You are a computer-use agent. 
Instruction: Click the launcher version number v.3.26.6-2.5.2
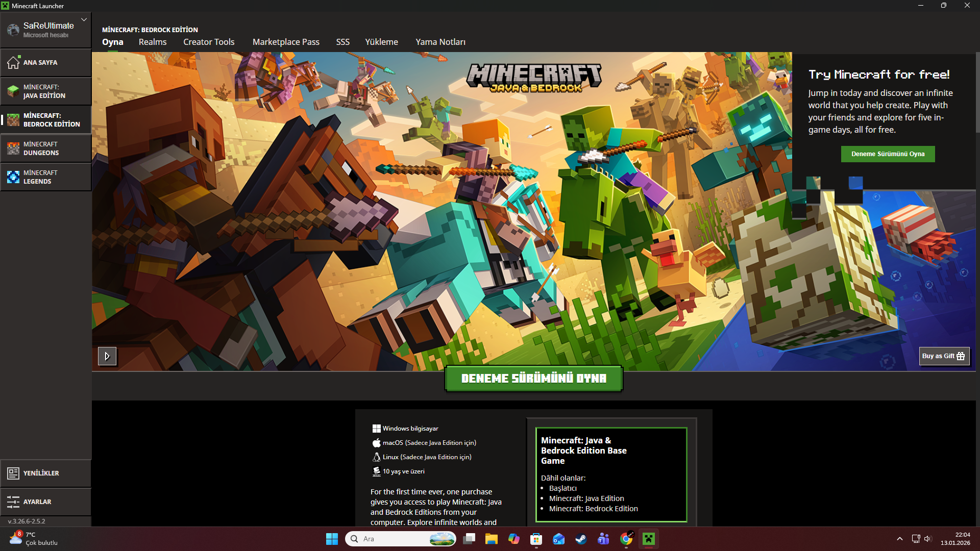click(27, 521)
